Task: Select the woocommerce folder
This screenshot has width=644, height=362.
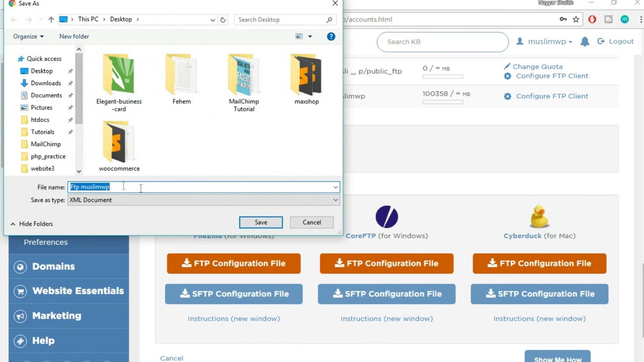Action: point(119,146)
